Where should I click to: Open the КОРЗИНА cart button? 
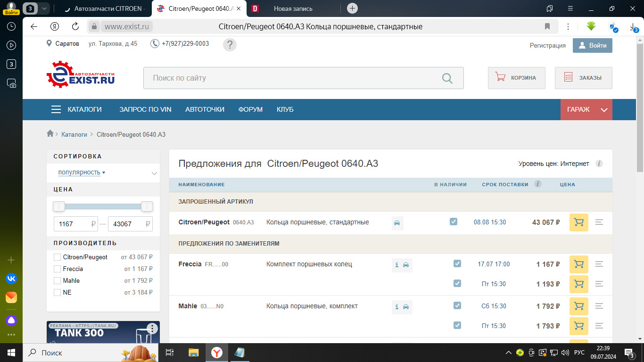(517, 78)
